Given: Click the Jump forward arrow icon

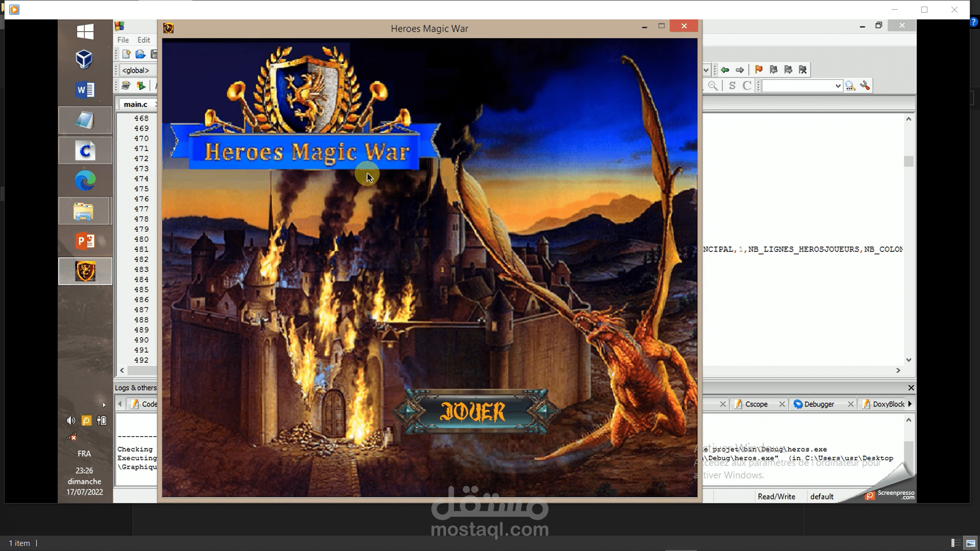Looking at the screenshot, I should pyautogui.click(x=740, y=70).
